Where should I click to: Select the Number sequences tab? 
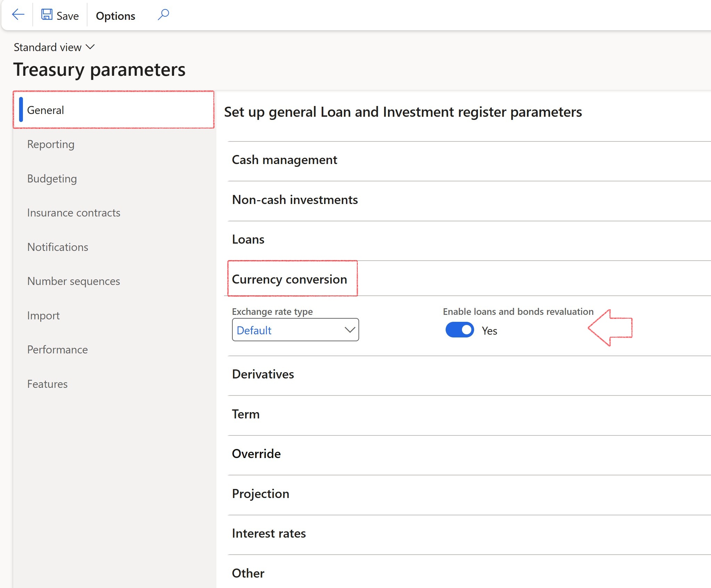coord(74,281)
